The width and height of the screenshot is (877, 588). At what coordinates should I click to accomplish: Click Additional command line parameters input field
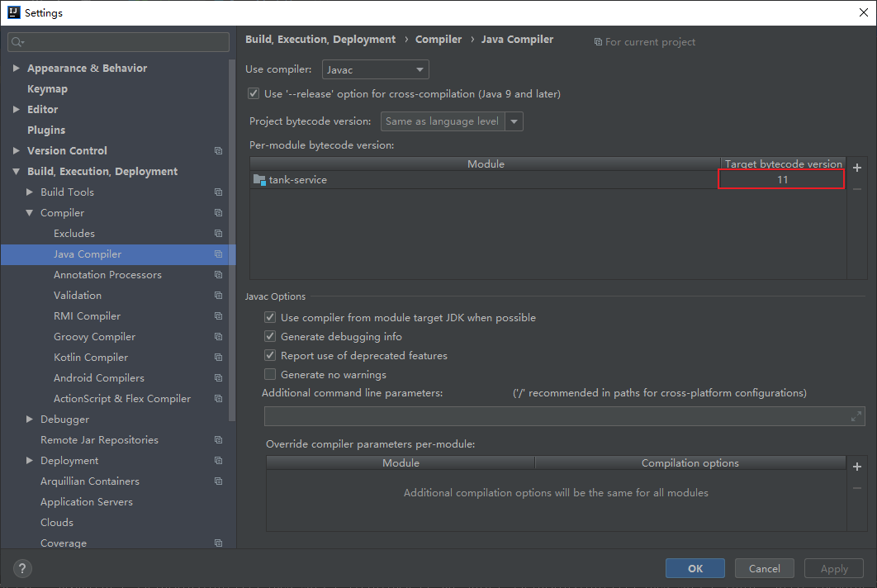[x=564, y=416]
